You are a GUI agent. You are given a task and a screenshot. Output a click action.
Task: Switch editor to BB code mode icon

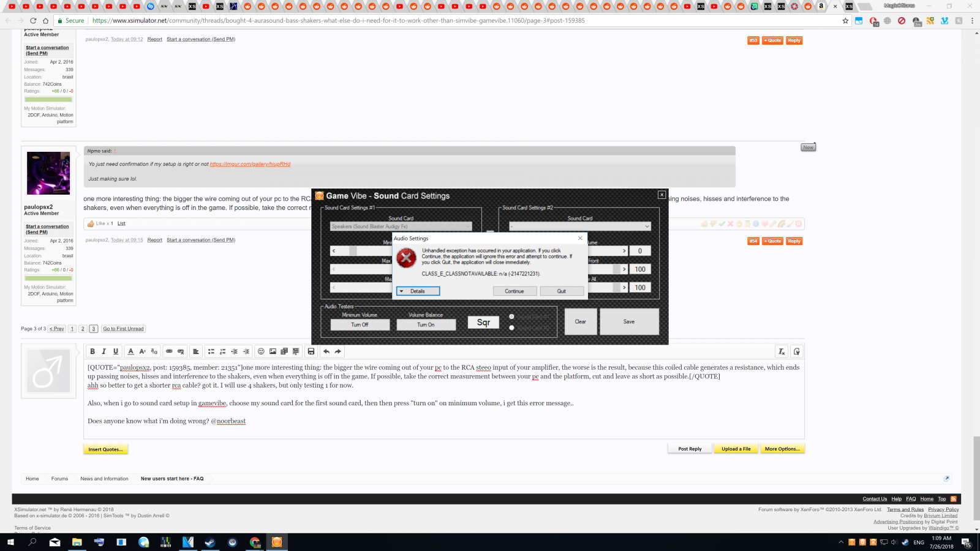pyautogui.click(x=797, y=351)
